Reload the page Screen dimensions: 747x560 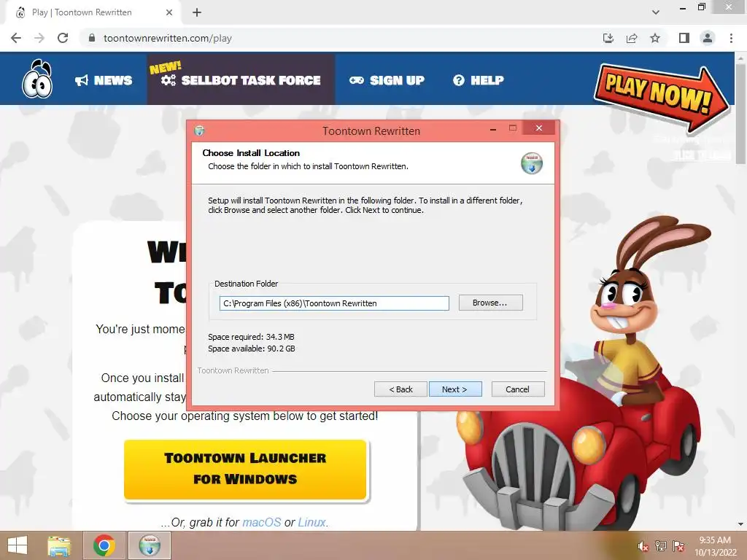tap(63, 38)
